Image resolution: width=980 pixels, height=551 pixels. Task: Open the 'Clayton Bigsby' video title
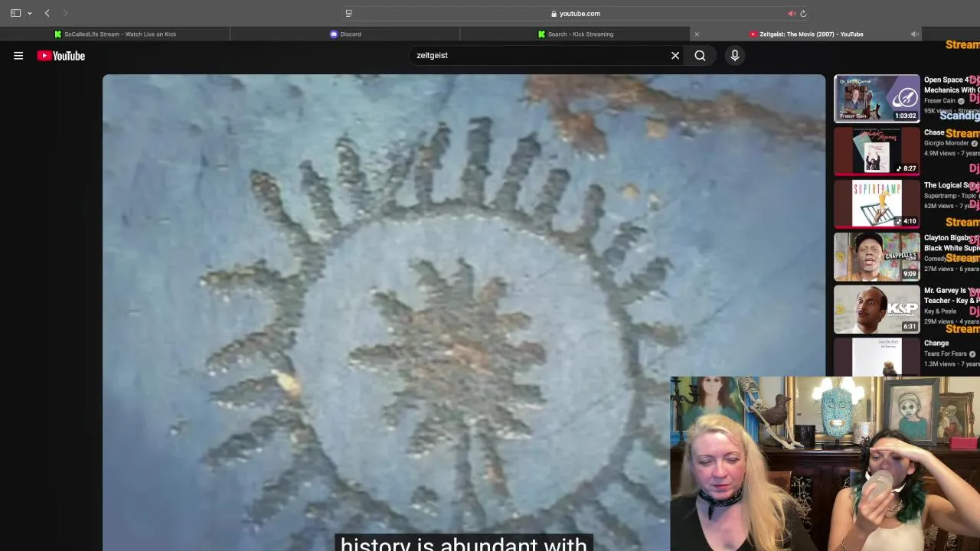tap(951, 243)
